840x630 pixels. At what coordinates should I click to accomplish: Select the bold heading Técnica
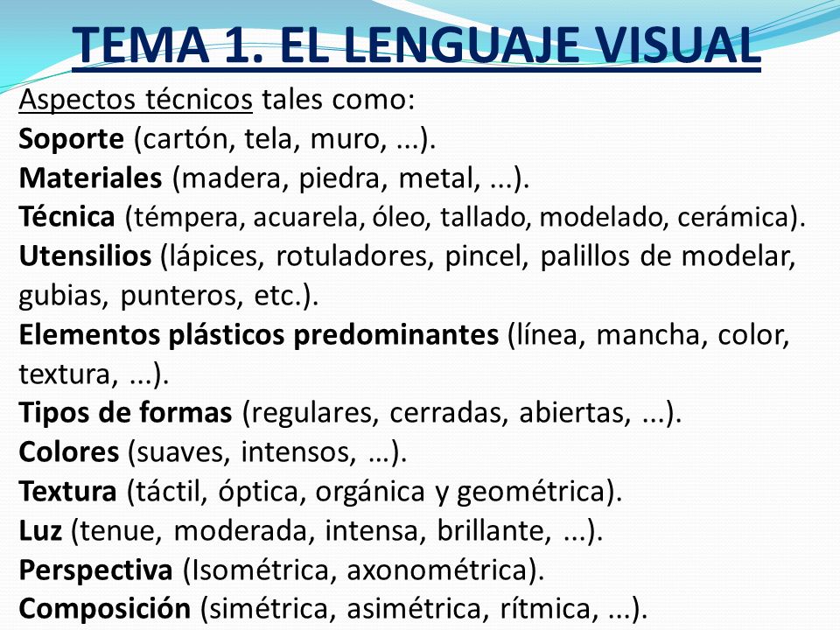(67, 216)
